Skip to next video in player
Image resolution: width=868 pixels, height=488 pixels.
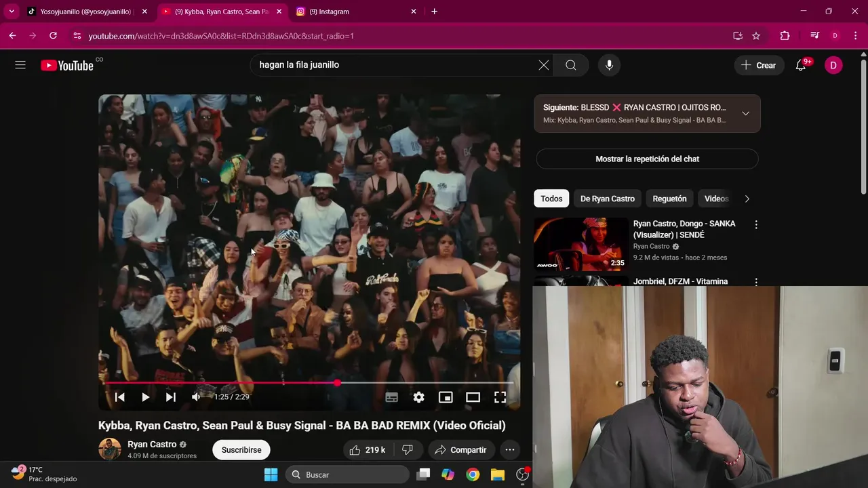(x=171, y=397)
